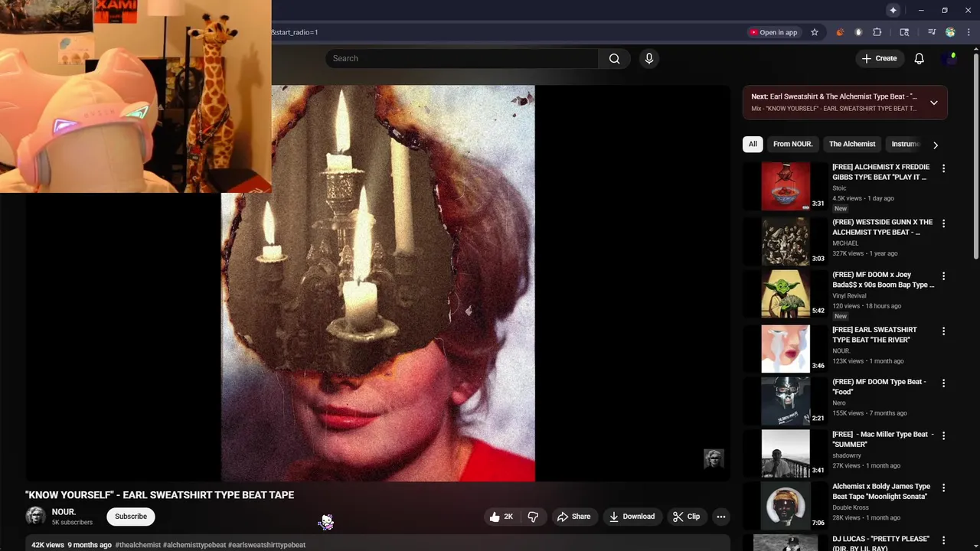This screenshot has width=980, height=551.
Task: Start voice search with microphone icon
Action: coord(648,58)
